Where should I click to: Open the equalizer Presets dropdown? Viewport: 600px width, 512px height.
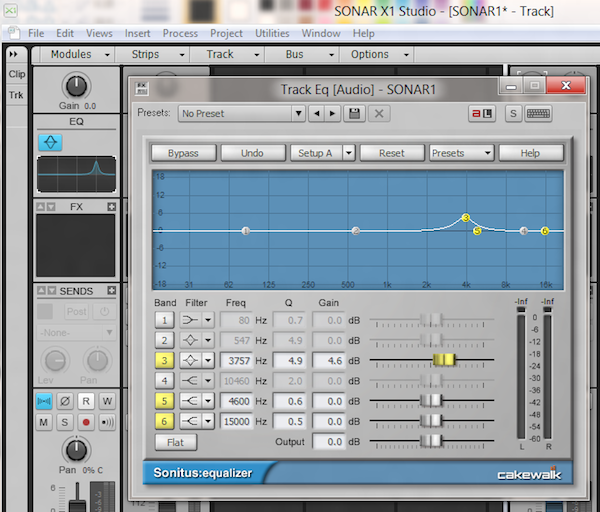point(461,153)
